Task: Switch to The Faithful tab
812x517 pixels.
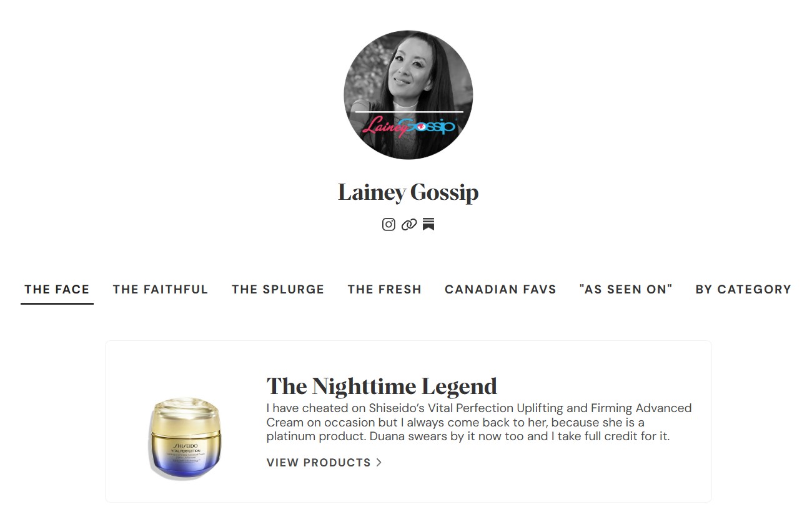Action: (161, 289)
